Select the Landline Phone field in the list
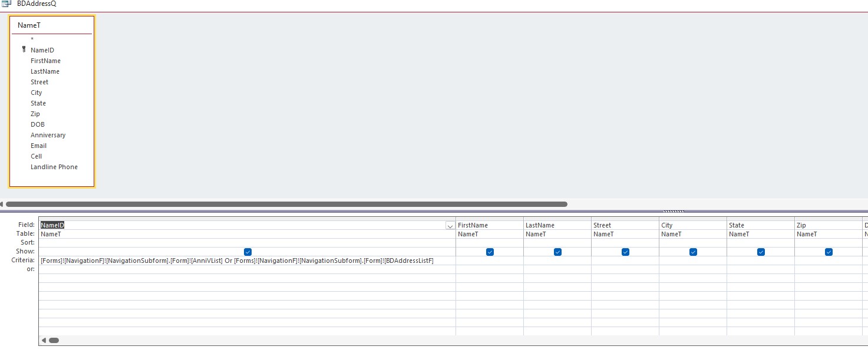Screen dimensions: 868x356 coord(54,167)
